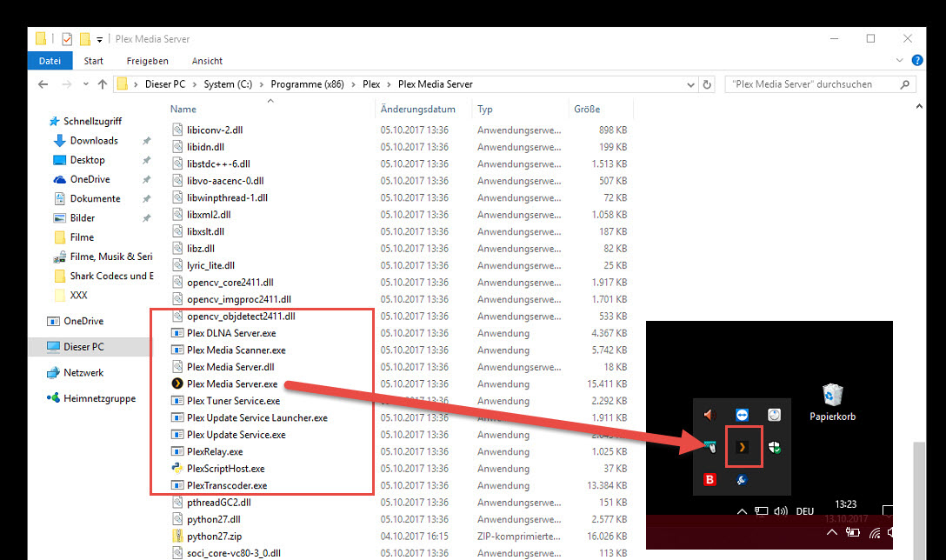This screenshot has height=560, width=946.
Task: Click the clock-like white tray icon
Action: point(775,415)
